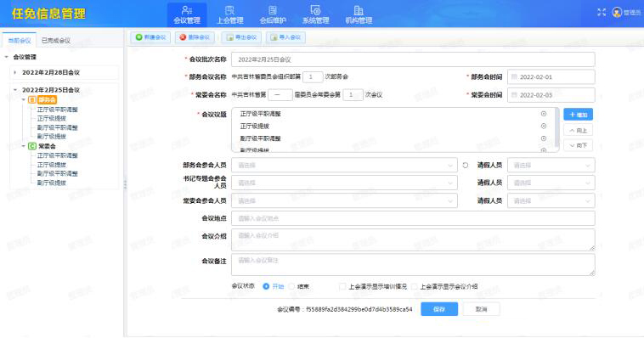Screen dimensions: 644x338
Task: Export meeting with 导出会议 button
Action: 241,37
